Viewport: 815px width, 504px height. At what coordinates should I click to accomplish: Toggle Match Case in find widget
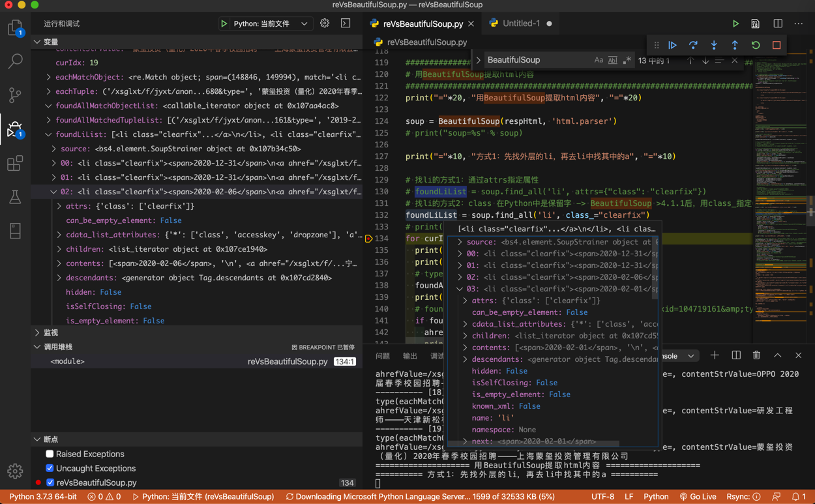click(x=599, y=60)
